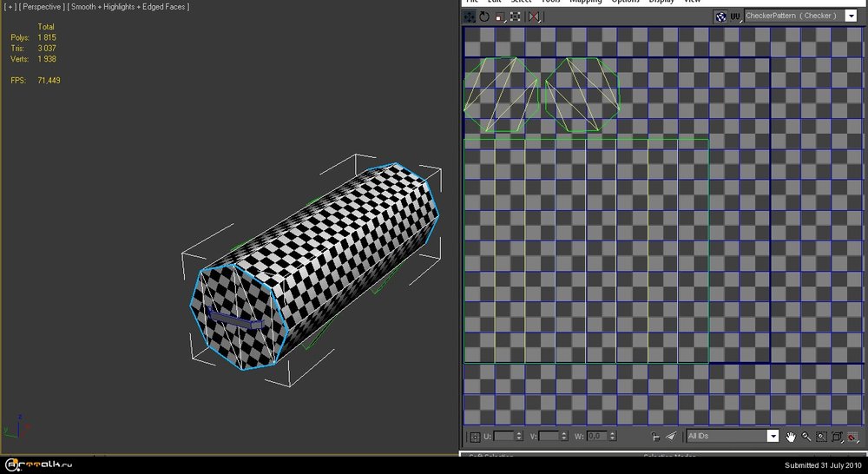Open the UV coordinate display flyout
This screenshot has height=474, width=868.
point(734,16)
